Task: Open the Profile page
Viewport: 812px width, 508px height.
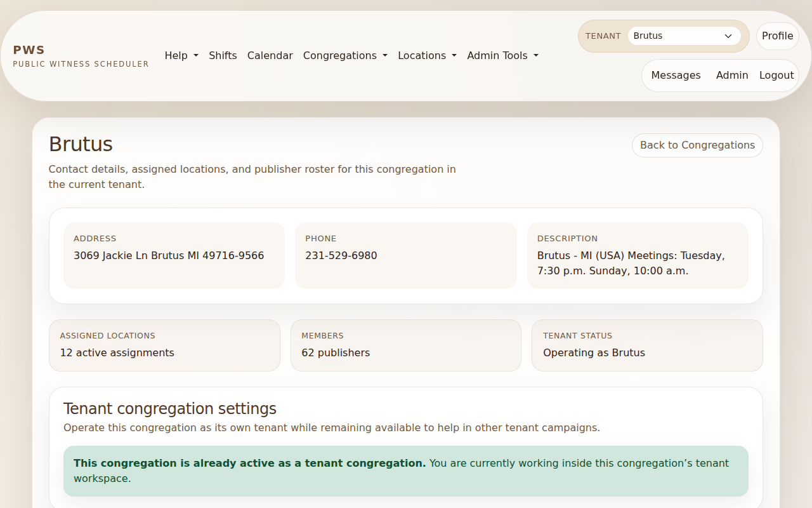Action: click(x=777, y=36)
